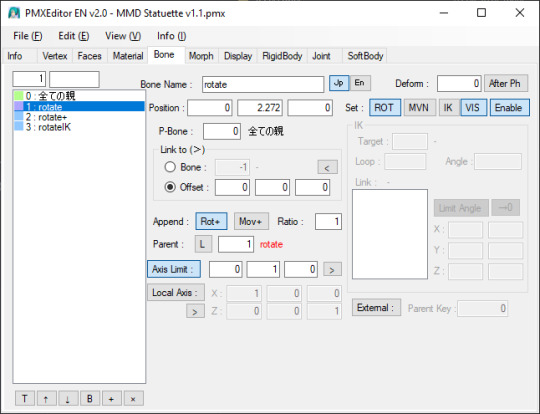This screenshot has width=540, height=414.
Task: Select the Bone radio option under Link to
Action: 170,167
